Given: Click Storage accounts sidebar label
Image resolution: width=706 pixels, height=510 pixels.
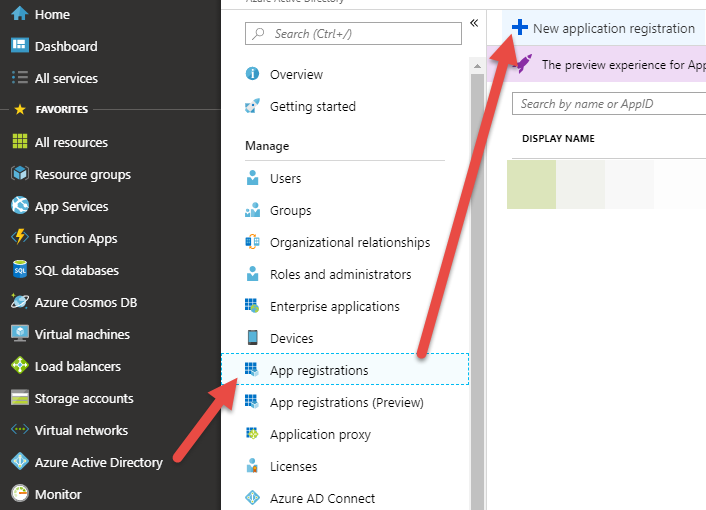Looking at the screenshot, I should point(84,398).
